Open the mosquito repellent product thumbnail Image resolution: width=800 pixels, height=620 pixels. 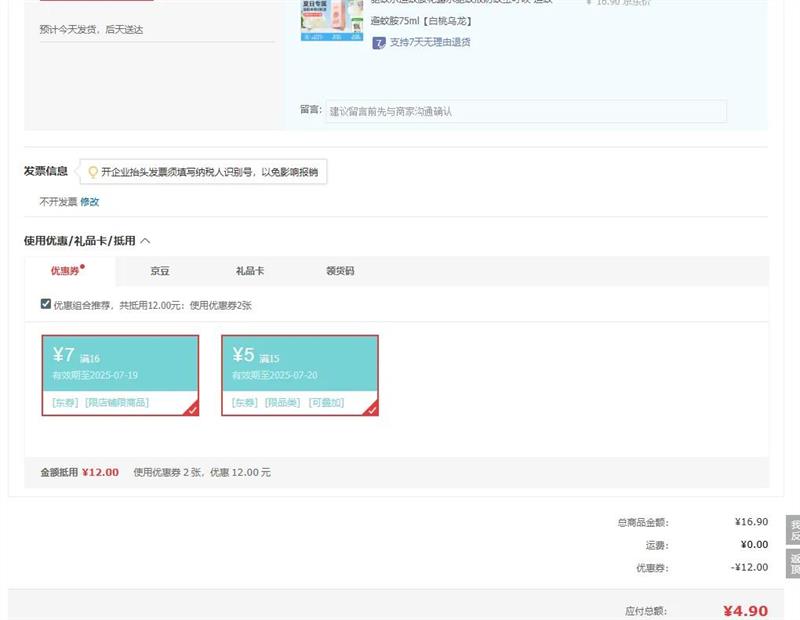(x=331, y=20)
